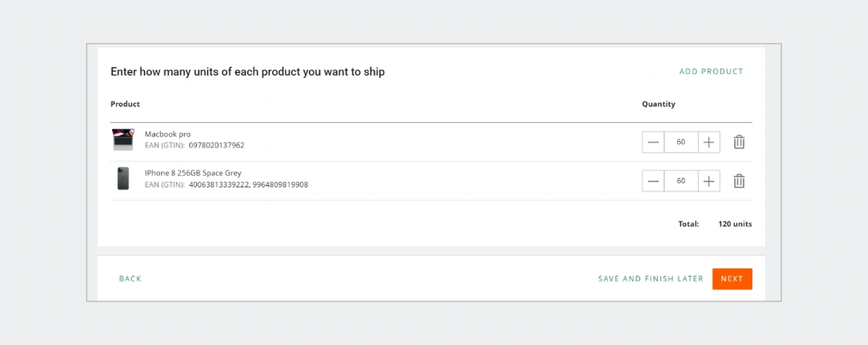Click the Macbook pro product thumbnail
Screen dimensions: 868x345
pos(123,140)
